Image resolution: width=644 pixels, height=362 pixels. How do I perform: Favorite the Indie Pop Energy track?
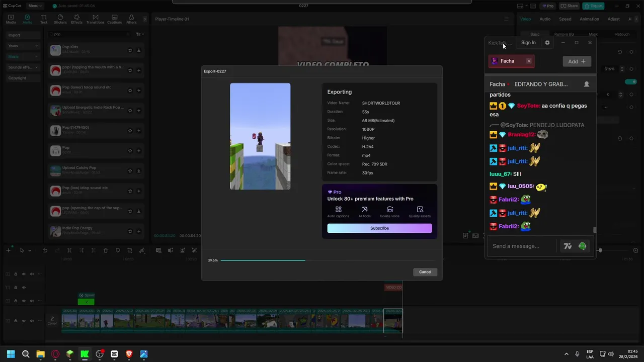pos(130,231)
